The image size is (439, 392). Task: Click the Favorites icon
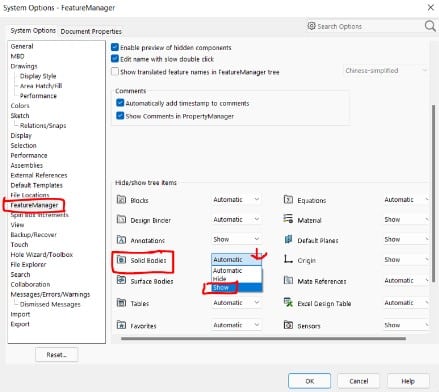click(121, 325)
